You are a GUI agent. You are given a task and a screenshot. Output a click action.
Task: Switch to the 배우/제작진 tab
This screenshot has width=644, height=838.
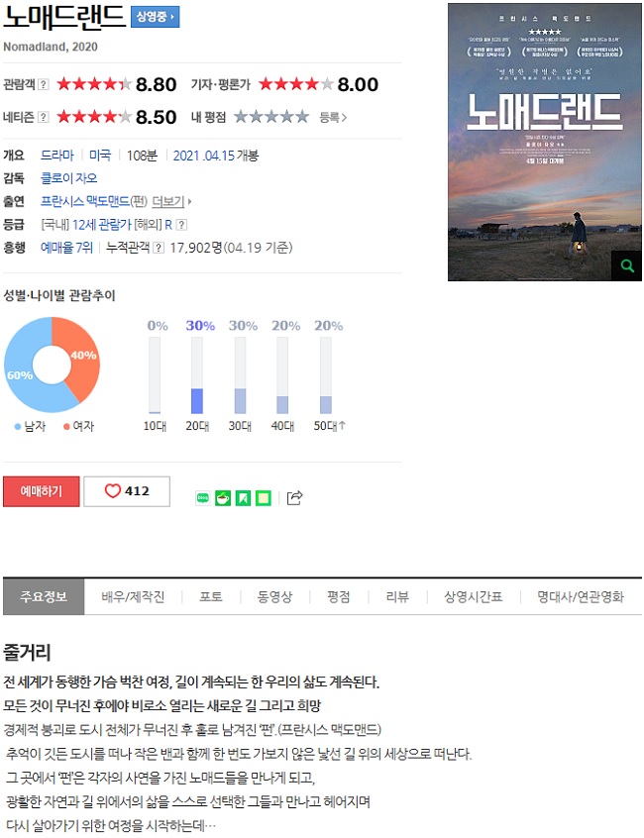pos(133,596)
